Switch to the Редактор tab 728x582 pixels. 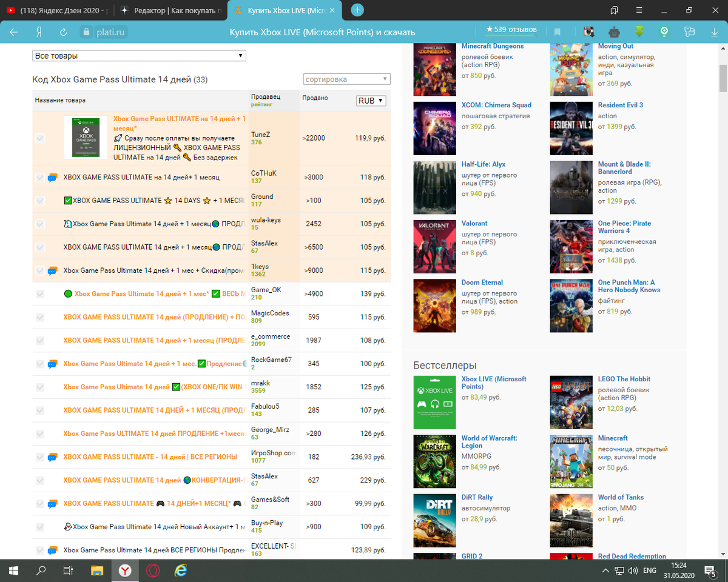[x=171, y=10]
